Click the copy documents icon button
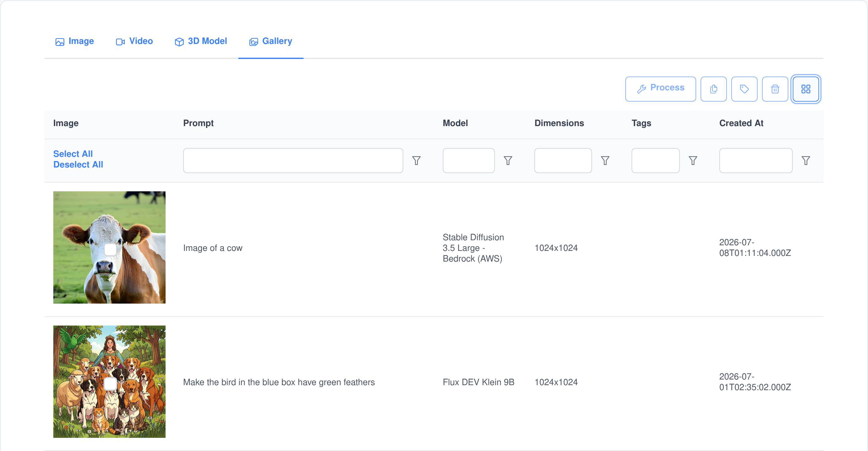 [713, 89]
